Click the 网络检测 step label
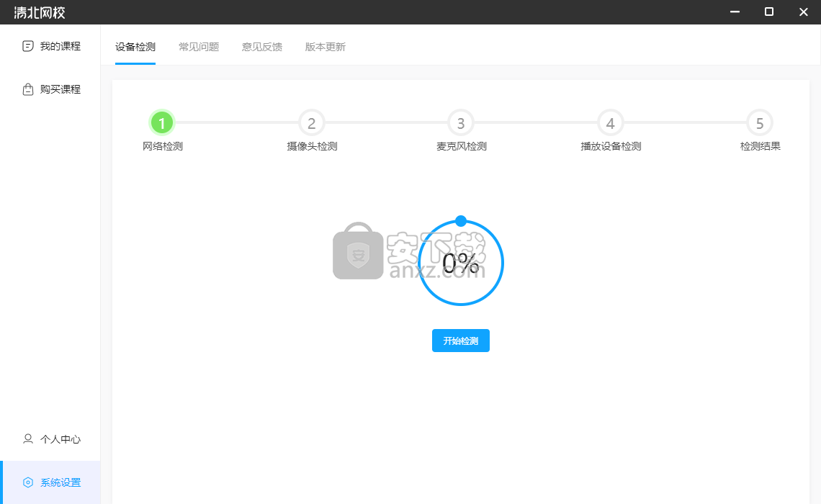This screenshot has height=504, width=821. pos(162,147)
